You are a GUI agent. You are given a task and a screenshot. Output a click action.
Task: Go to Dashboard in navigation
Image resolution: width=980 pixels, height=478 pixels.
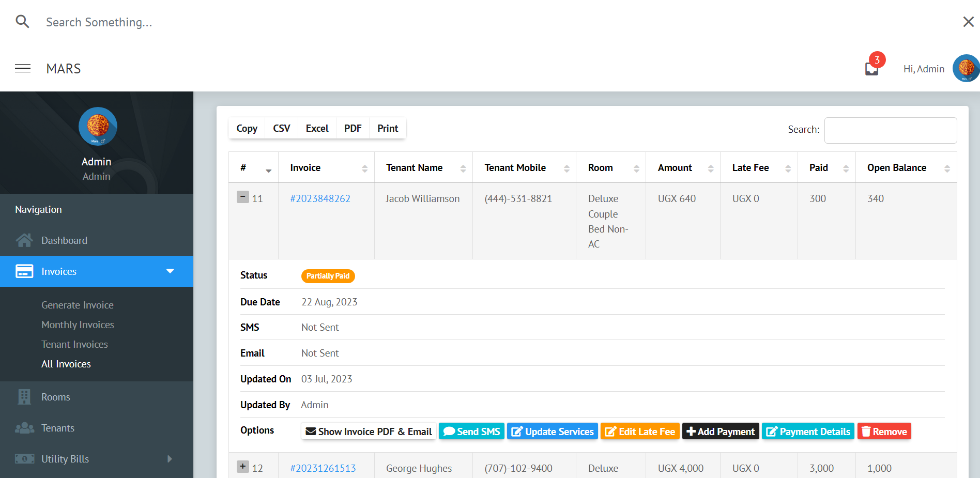[64, 240]
